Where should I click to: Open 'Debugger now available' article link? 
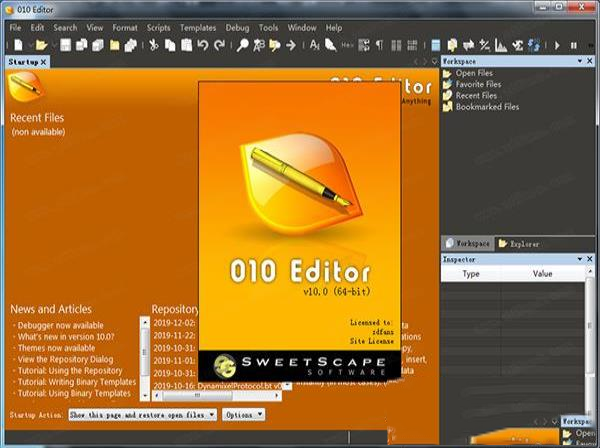click(x=60, y=325)
